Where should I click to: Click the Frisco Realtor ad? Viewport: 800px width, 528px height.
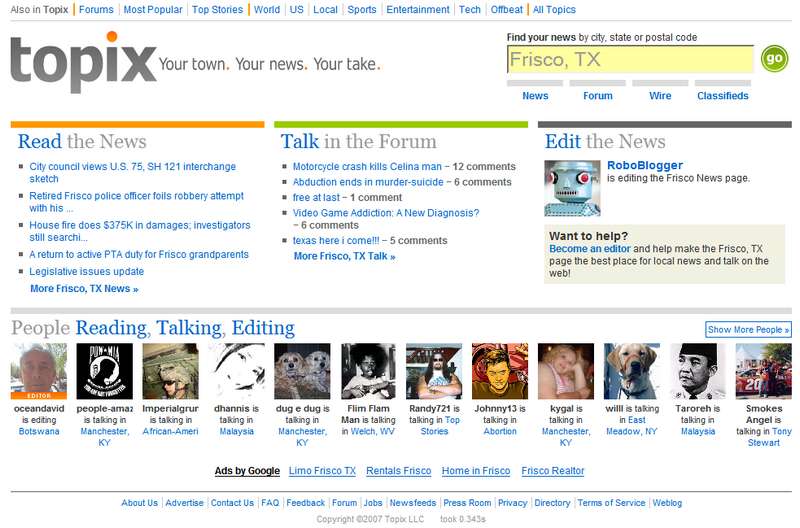tap(553, 471)
